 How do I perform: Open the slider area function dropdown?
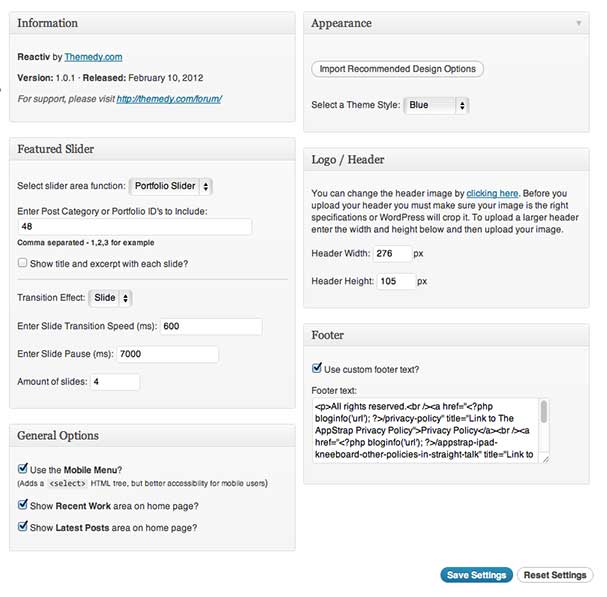pyautogui.click(x=171, y=186)
